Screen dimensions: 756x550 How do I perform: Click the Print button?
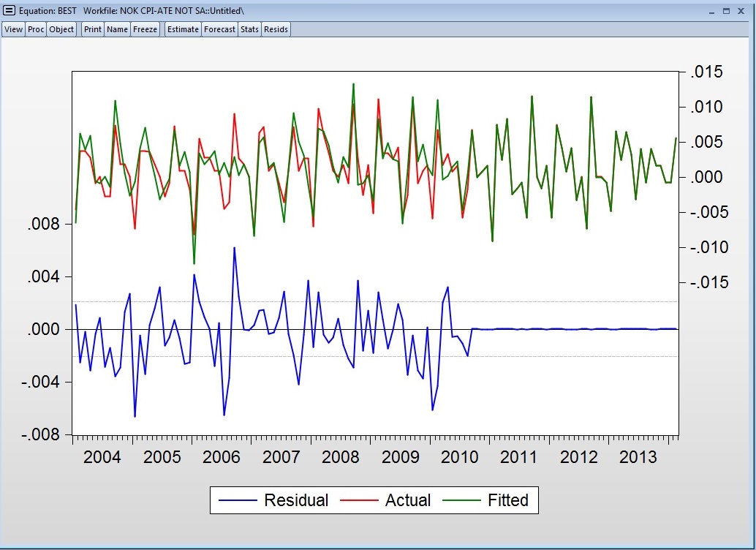click(x=93, y=29)
